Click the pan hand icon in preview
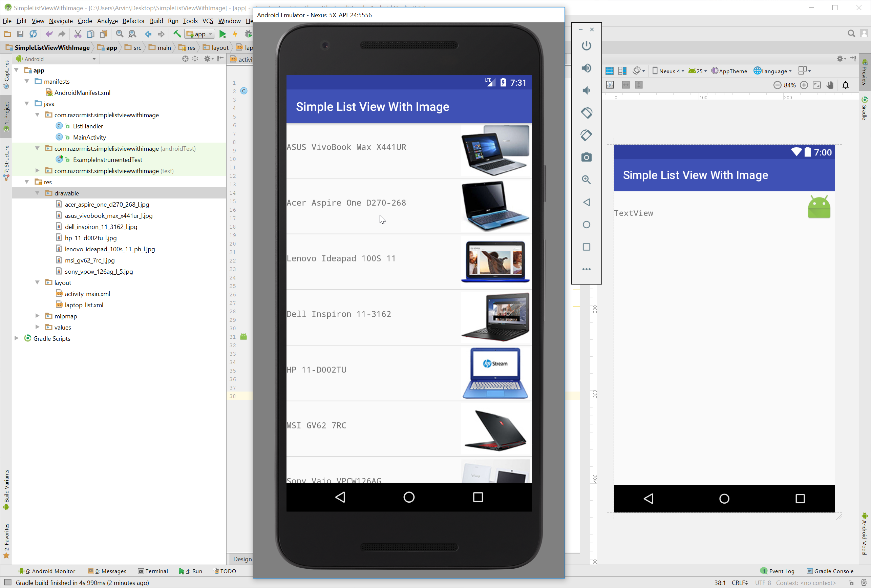This screenshot has height=588, width=871. click(830, 85)
